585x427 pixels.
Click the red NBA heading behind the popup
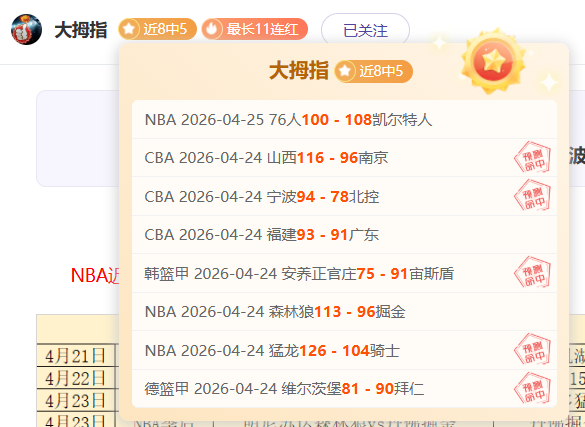[95, 276]
